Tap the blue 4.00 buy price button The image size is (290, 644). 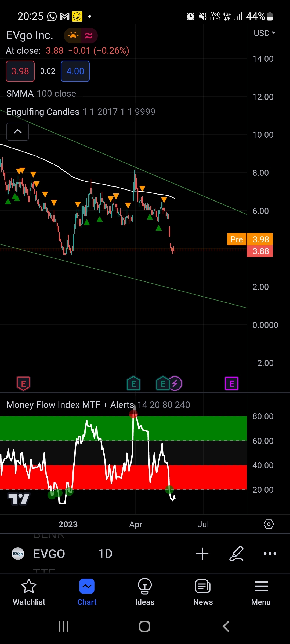pyautogui.click(x=75, y=71)
